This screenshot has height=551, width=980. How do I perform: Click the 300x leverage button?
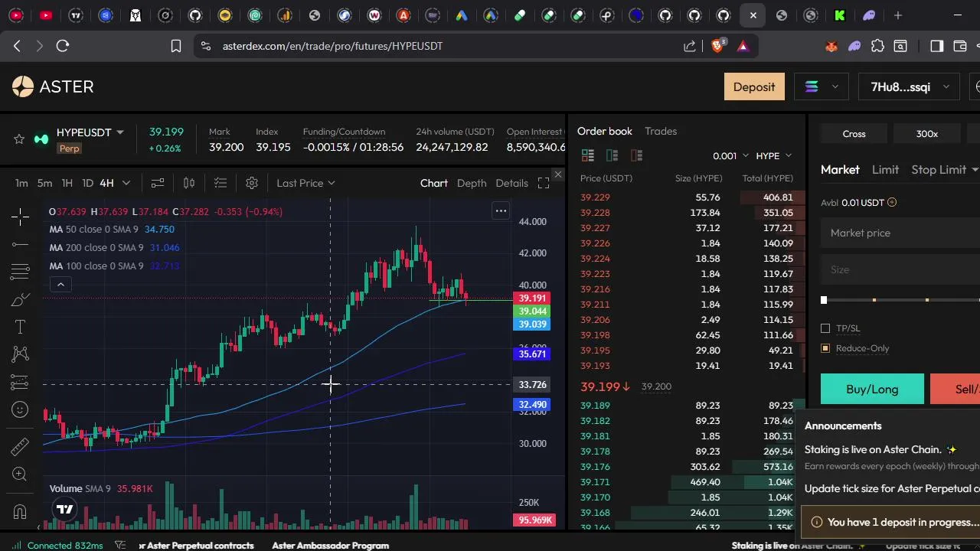927,133
